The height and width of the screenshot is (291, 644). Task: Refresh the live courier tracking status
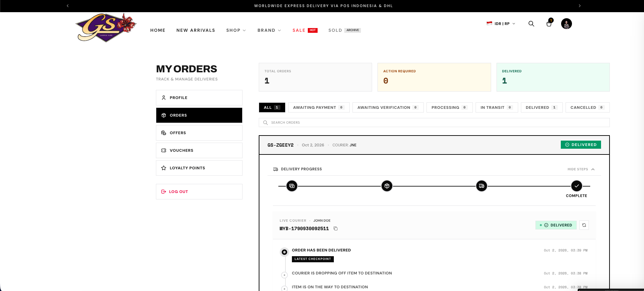pyautogui.click(x=584, y=225)
